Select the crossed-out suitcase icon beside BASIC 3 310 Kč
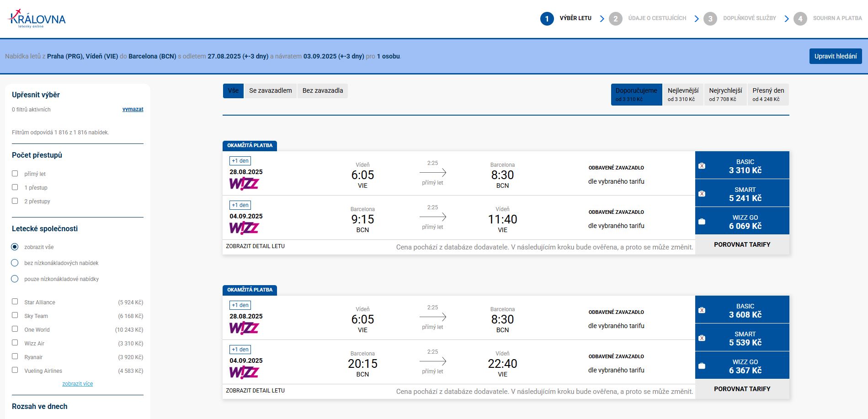This screenshot has width=868, height=419. point(702,166)
